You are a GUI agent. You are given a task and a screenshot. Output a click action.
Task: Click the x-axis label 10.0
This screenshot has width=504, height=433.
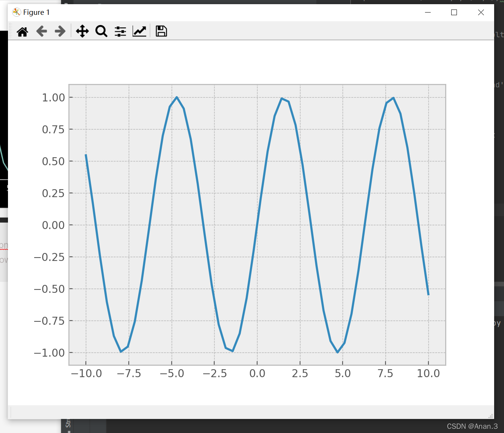428,373
